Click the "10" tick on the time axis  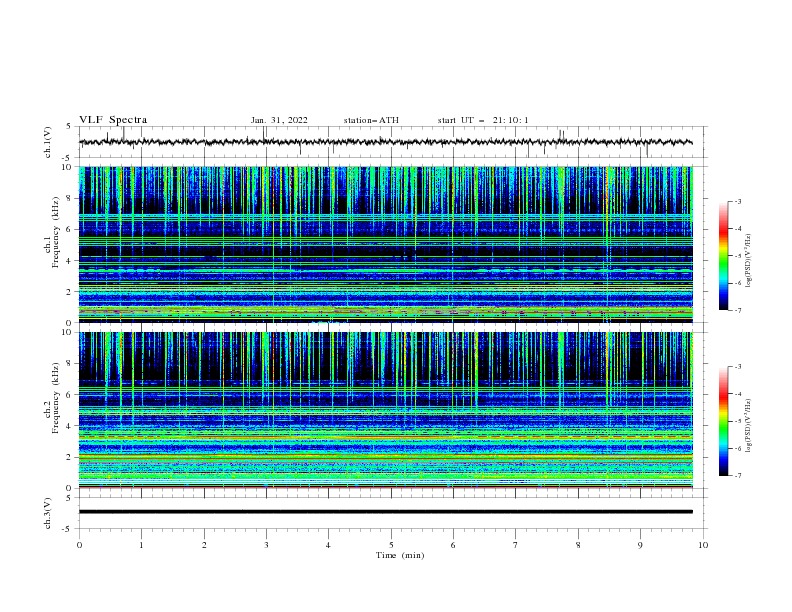point(703,545)
